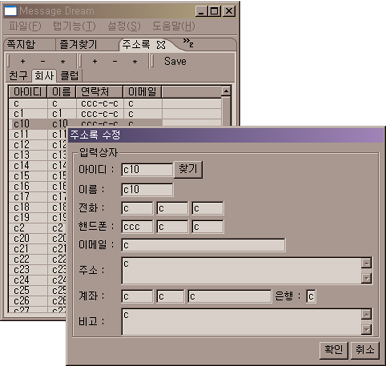390x372 pixels.
Task: Select the row with ID c
Action: tap(115, 104)
